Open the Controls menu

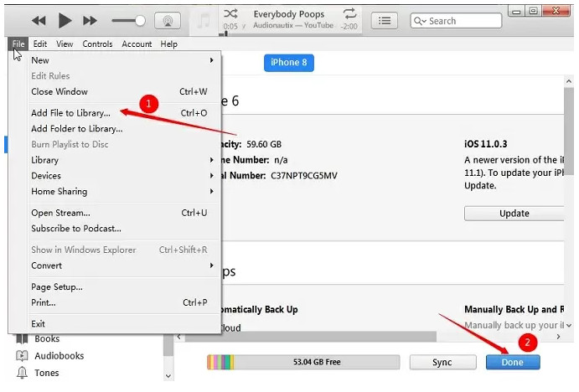point(97,44)
